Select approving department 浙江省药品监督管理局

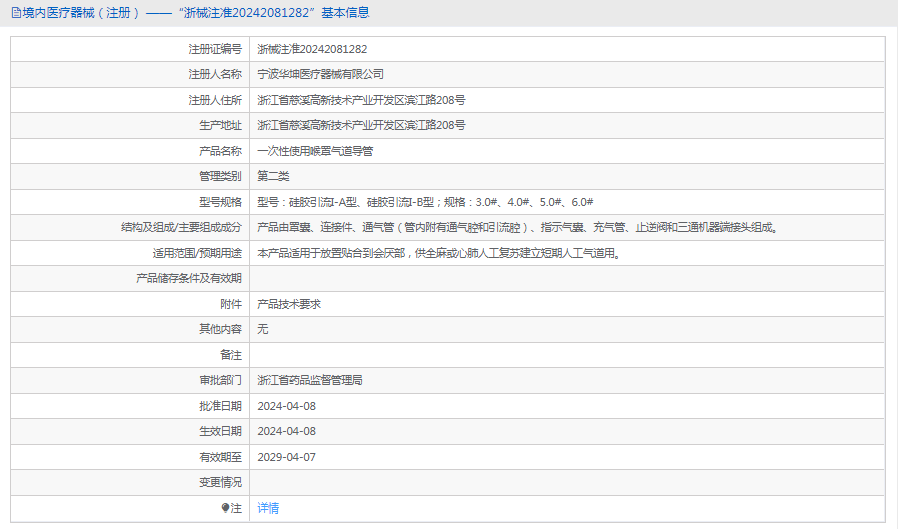pyautogui.click(x=310, y=380)
